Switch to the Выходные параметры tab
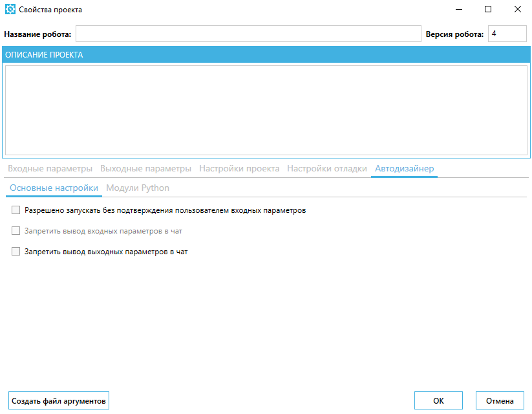Viewport: 532px width, 414px height. point(145,168)
